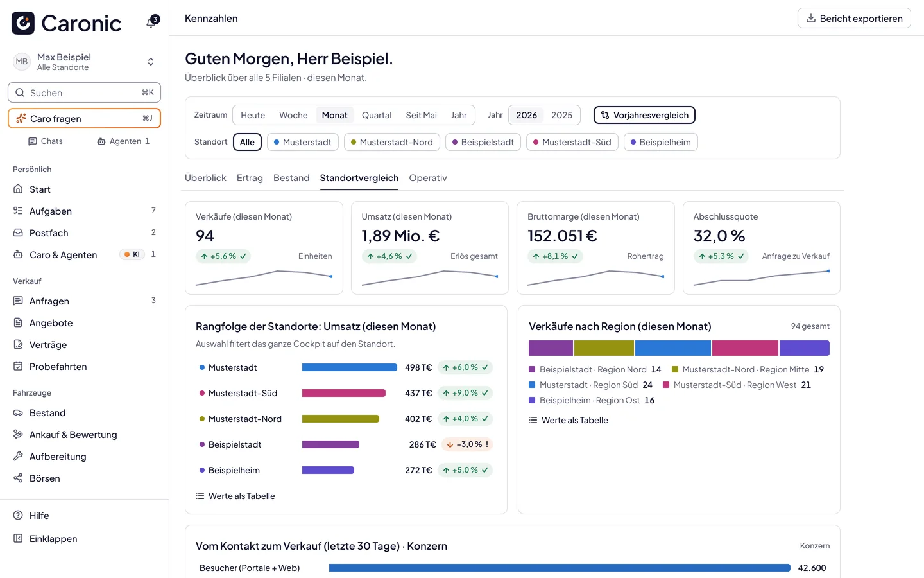Viewport: 924px width, 578px height.
Task: Click Bericht exportieren button
Action: tap(854, 18)
